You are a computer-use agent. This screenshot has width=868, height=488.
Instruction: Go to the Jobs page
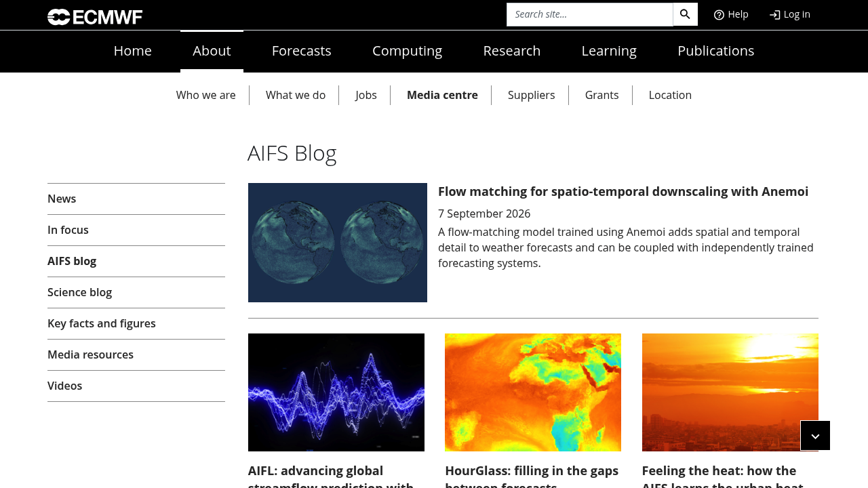(366, 95)
